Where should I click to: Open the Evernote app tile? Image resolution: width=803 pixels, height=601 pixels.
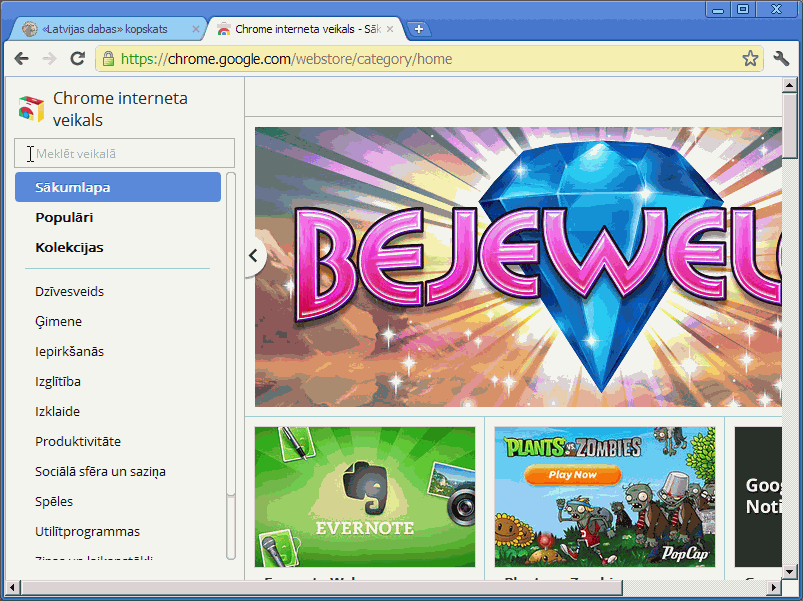click(365, 497)
